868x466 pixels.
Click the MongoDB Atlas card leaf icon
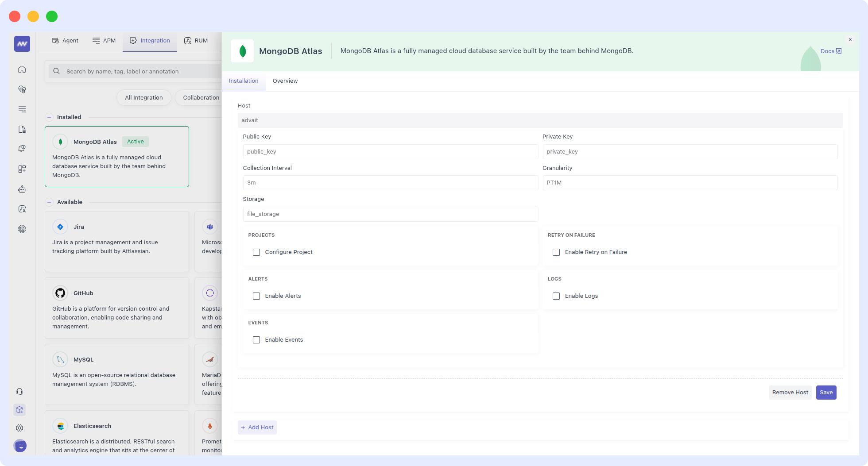(x=60, y=142)
